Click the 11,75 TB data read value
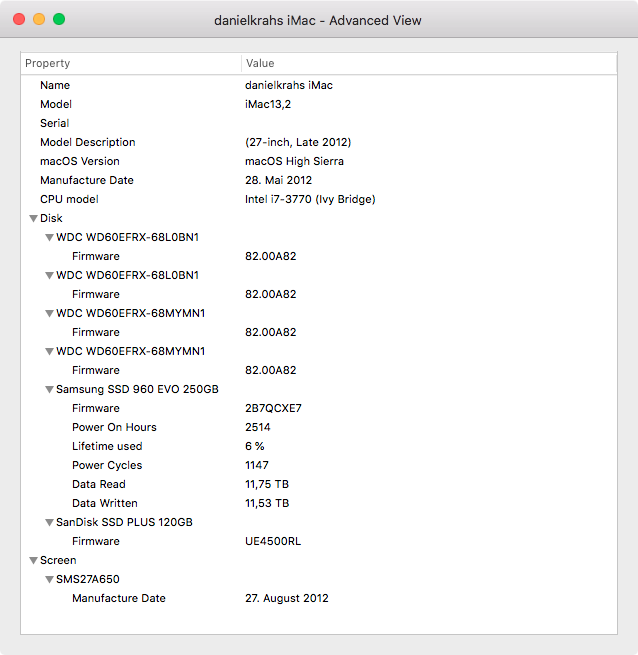This screenshot has width=638, height=655. click(x=267, y=484)
